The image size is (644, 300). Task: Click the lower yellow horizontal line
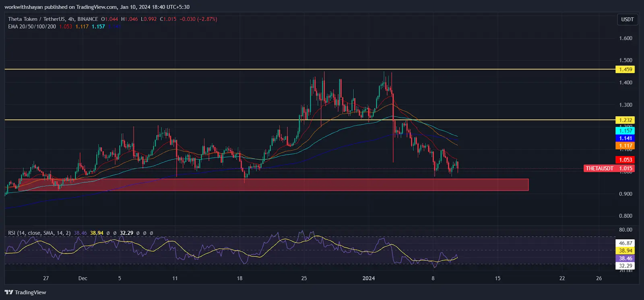pyautogui.click(x=310, y=120)
